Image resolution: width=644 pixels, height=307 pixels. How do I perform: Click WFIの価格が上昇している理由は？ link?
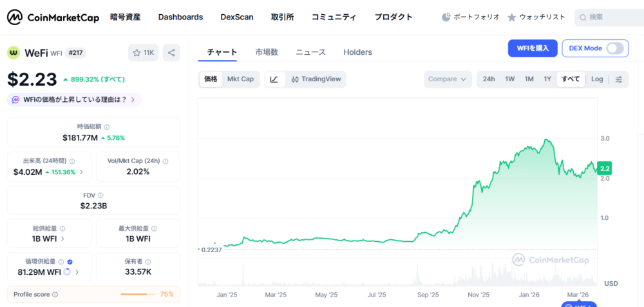click(x=75, y=99)
